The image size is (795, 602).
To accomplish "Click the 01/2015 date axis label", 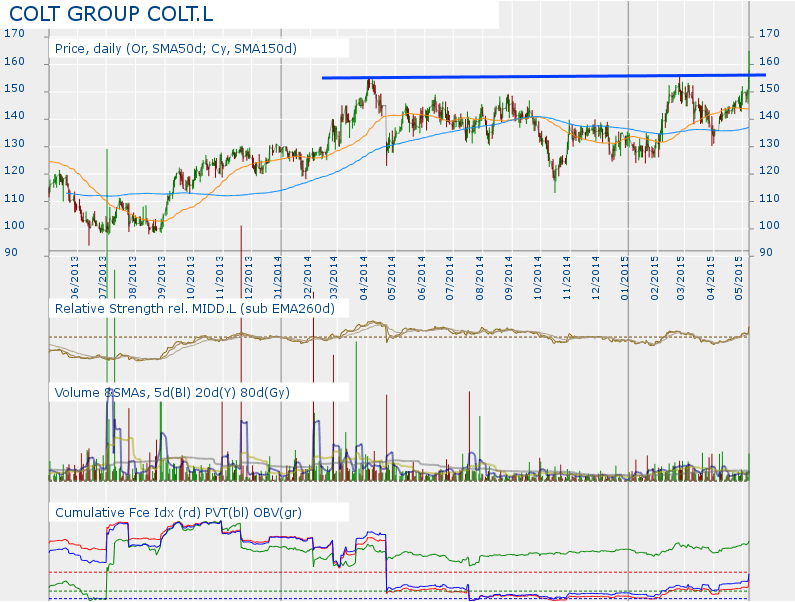I will click(625, 278).
